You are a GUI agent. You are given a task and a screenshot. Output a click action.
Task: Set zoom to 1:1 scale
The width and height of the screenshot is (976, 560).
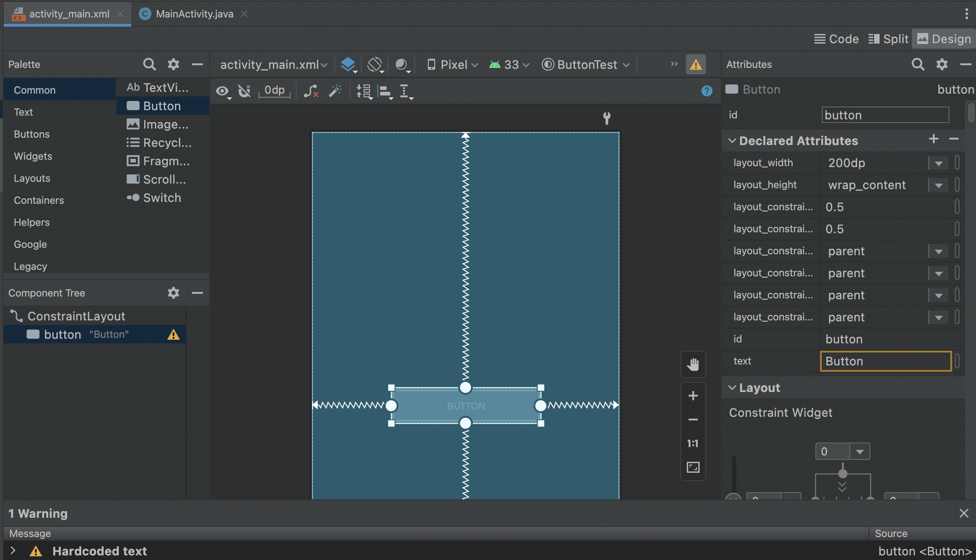[693, 443]
